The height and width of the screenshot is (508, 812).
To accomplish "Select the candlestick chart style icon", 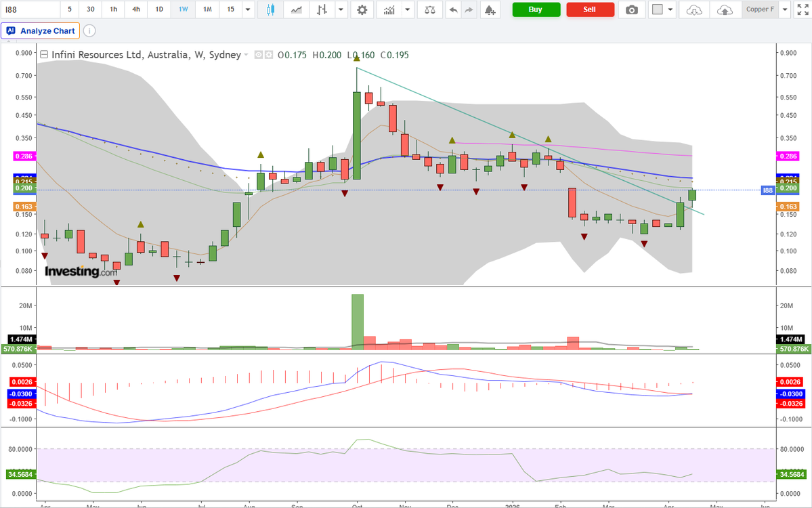I will tap(270, 9).
